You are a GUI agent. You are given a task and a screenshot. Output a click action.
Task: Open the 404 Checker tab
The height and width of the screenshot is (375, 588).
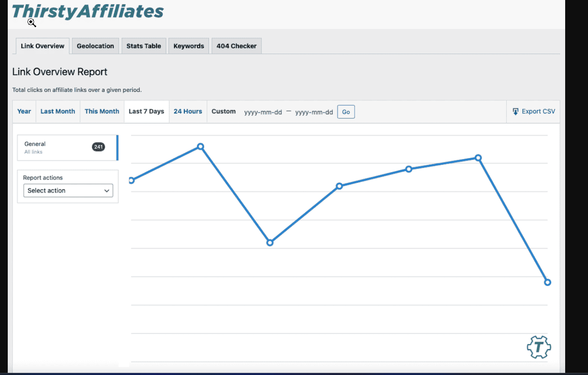coord(236,46)
